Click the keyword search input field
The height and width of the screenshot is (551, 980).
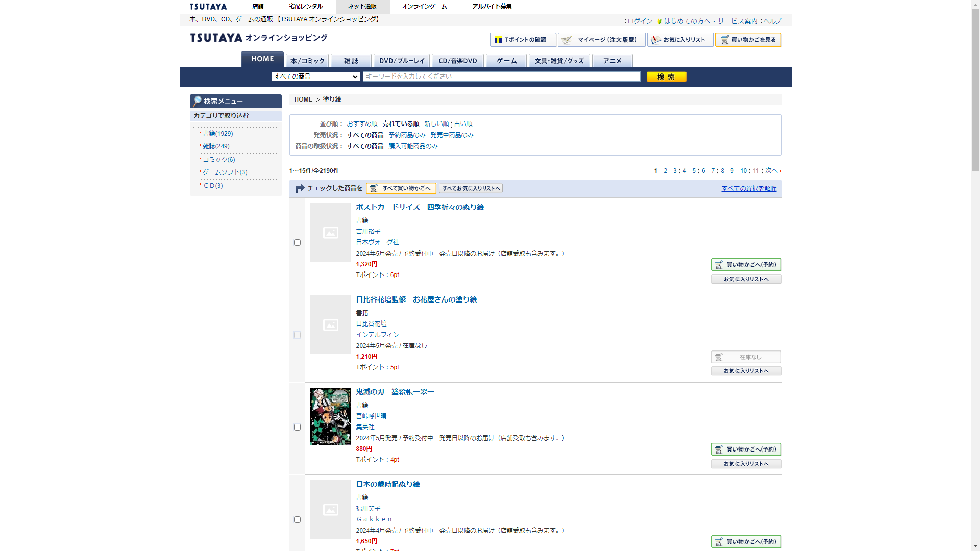(x=501, y=77)
